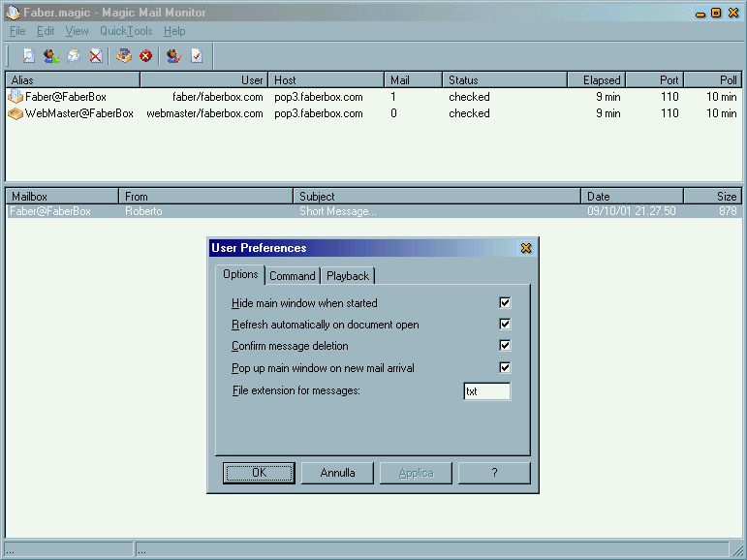Click the Annulla cancel button
The image size is (747, 560).
[337, 473]
